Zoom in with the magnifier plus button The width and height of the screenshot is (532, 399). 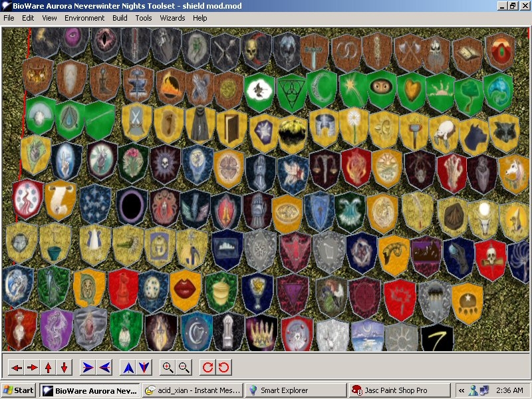pos(168,367)
